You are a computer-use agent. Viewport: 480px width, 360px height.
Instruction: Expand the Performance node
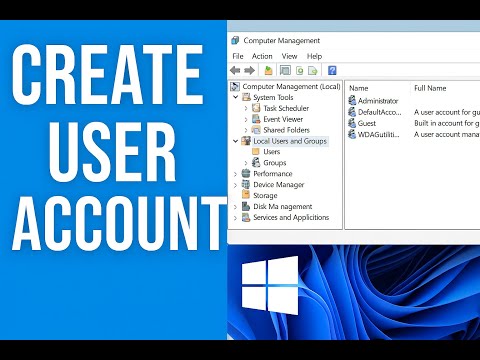click(x=235, y=174)
